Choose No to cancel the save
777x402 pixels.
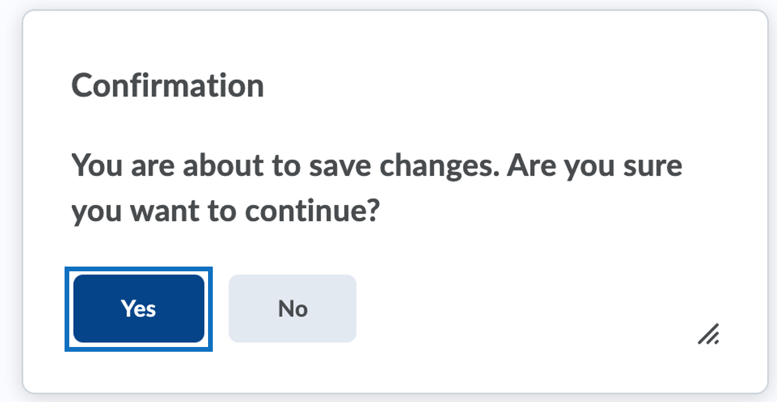292,308
